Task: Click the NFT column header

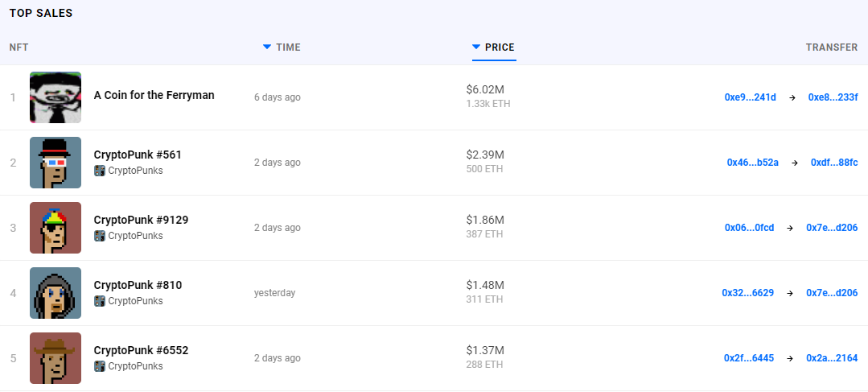Action: (19, 47)
